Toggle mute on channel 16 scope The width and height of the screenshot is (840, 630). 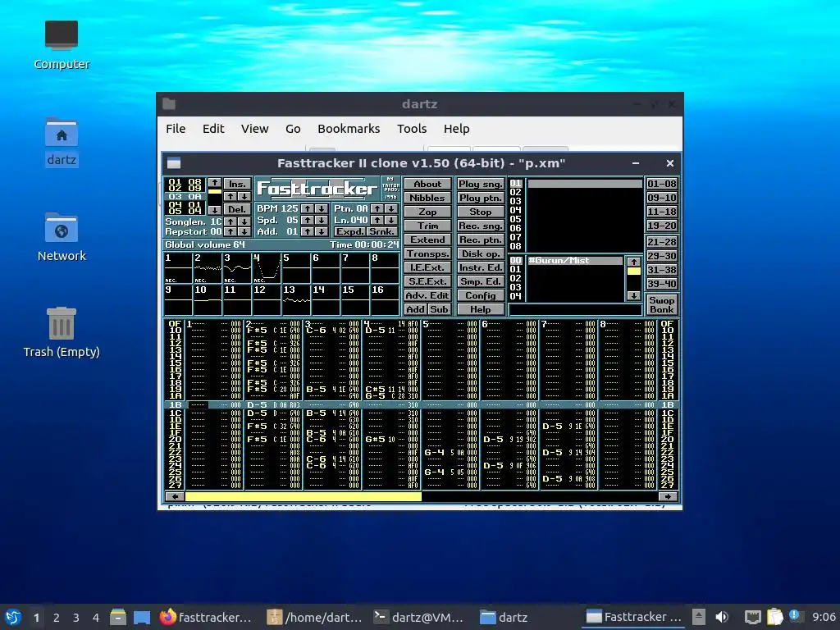tap(385, 300)
